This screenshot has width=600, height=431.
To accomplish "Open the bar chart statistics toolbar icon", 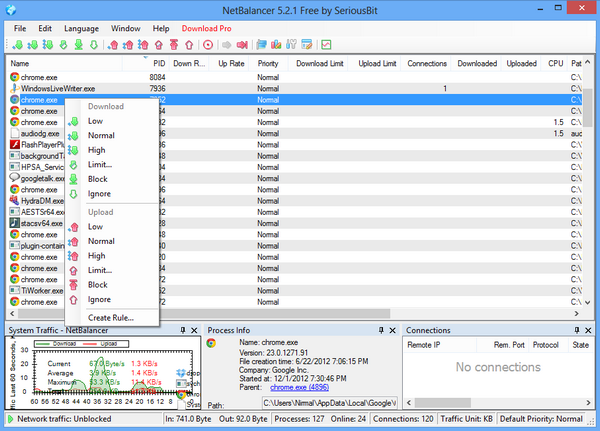I will click(x=276, y=45).
